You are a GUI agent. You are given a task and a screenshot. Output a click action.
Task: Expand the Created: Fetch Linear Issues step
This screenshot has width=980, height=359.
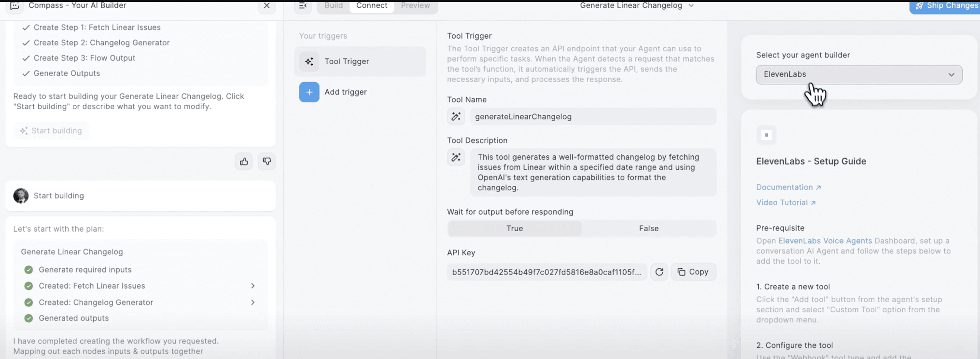click(x=252, y=286)
